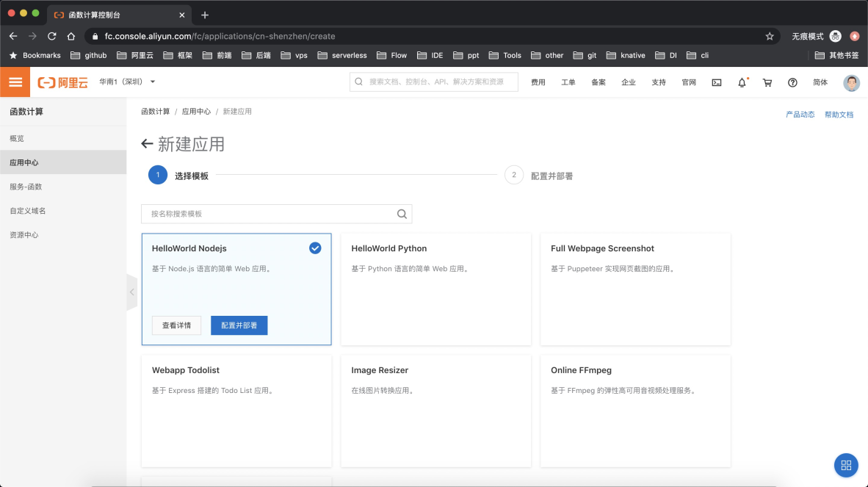Select the Full Webpage Screenshot template card
This screenshot has height=487, width=868.
pos(635,289)
